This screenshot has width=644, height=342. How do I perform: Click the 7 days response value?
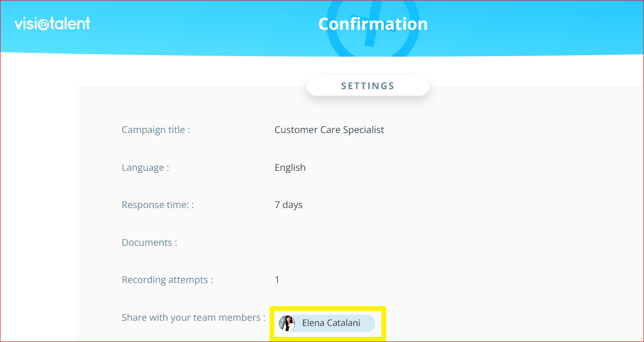click(288, 205)
